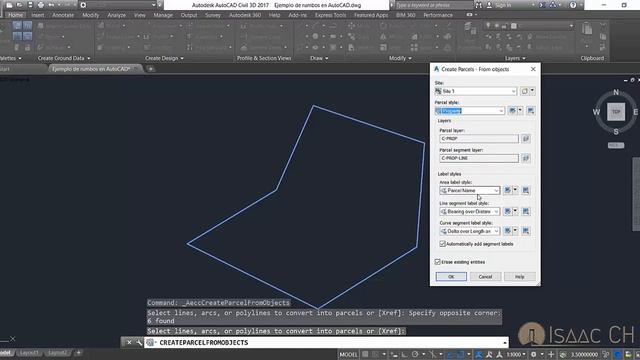Click the Parcel segment layer browse icon
The image size is (640, 360).
pyautogui.click(x=526, y=158)
